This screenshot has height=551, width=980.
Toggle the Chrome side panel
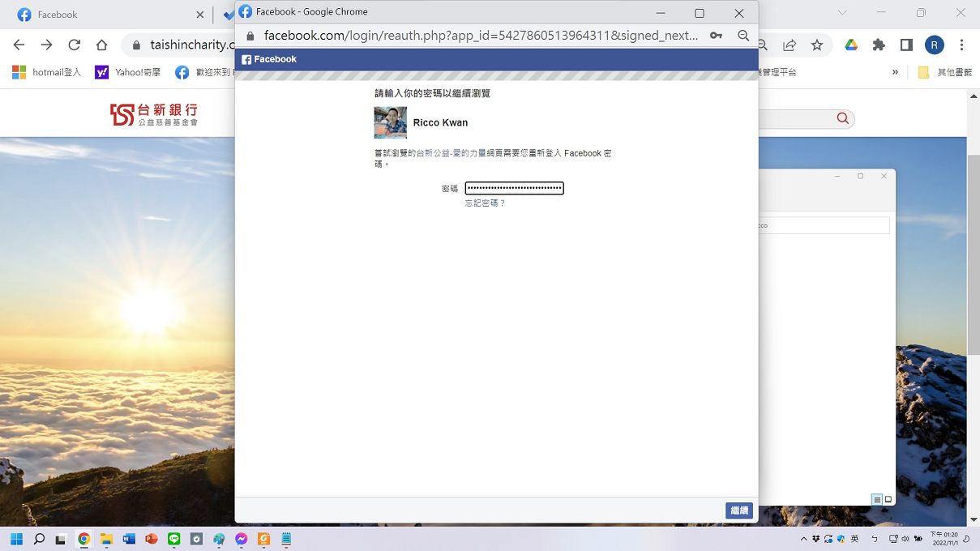coord(906,45)
